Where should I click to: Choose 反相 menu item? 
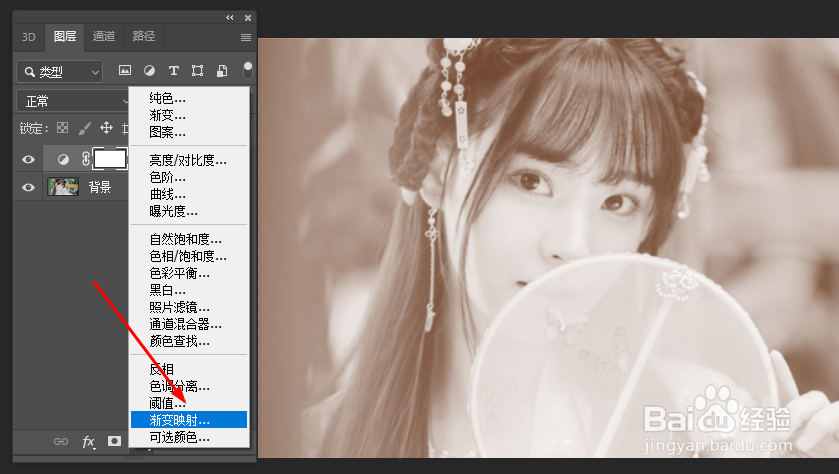pyautogui.click(x=189, y=369)
